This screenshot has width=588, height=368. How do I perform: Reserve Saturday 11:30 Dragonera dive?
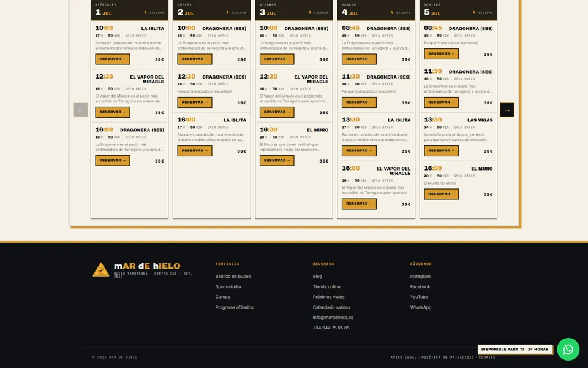(359, 102)
